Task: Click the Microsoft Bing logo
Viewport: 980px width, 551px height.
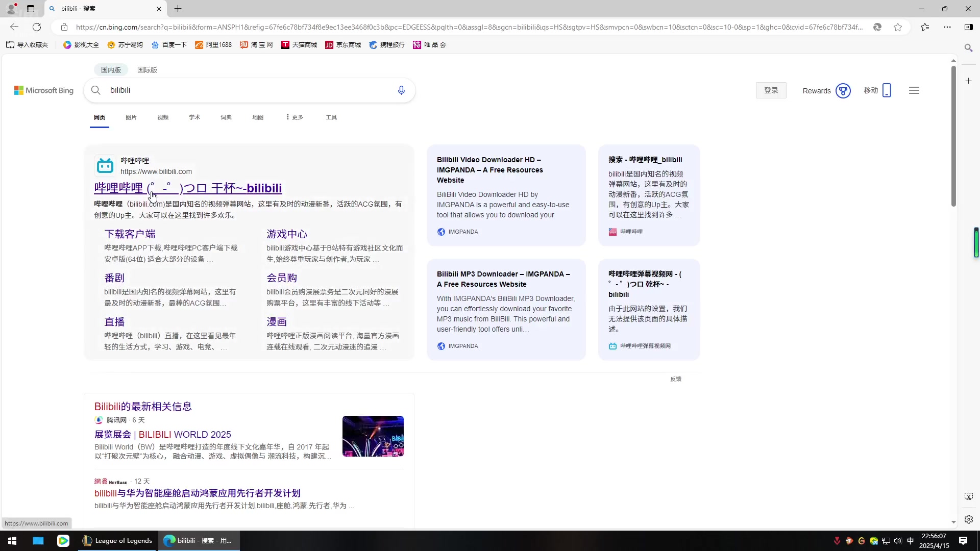Action: point(44,90)
